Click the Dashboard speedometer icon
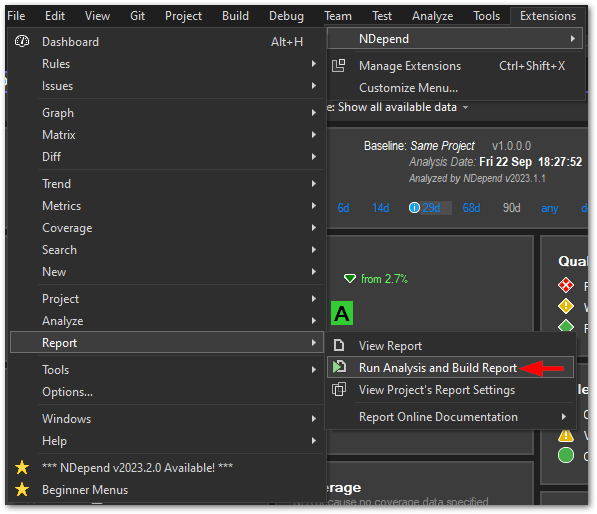 (22, 41)
